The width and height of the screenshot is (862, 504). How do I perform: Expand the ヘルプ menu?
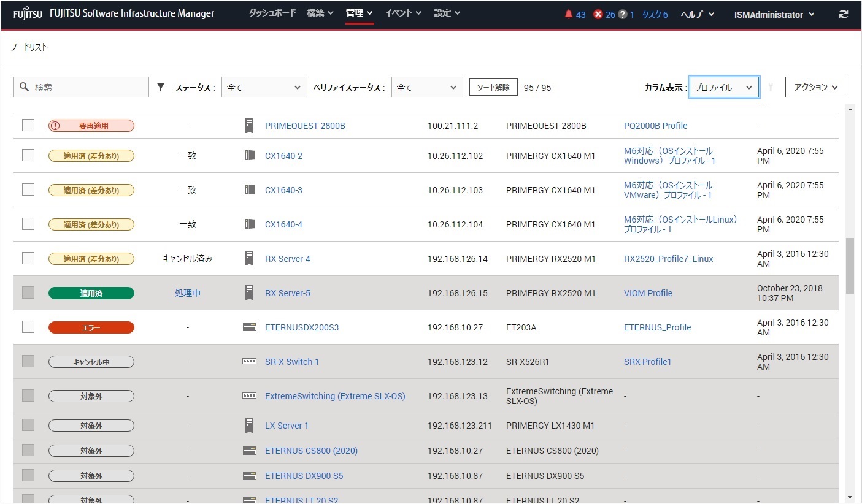tap(698, 15)
